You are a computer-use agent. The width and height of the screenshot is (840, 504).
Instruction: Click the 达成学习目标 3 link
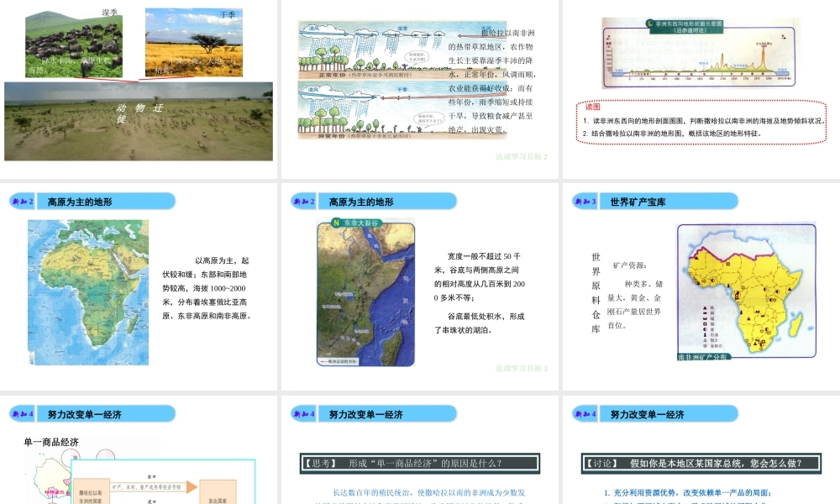pyautogui.click(x=521, y=368)
